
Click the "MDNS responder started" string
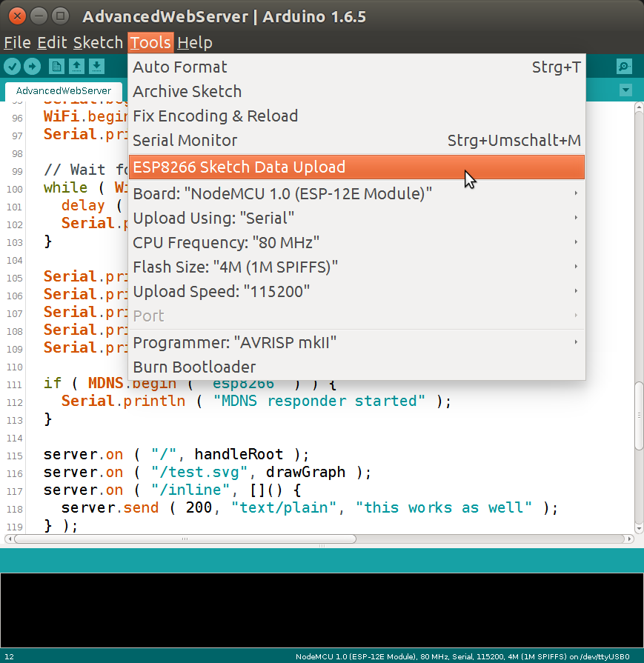pos(319,401)
